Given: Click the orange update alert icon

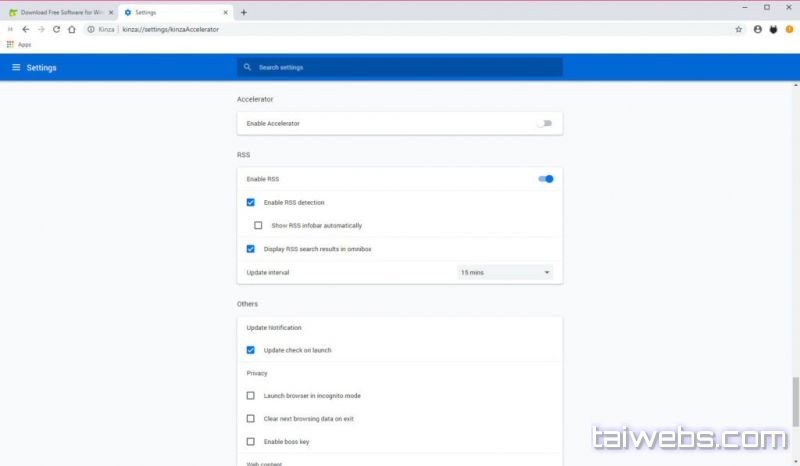Looking at the screenshot, I should point(789,29).
